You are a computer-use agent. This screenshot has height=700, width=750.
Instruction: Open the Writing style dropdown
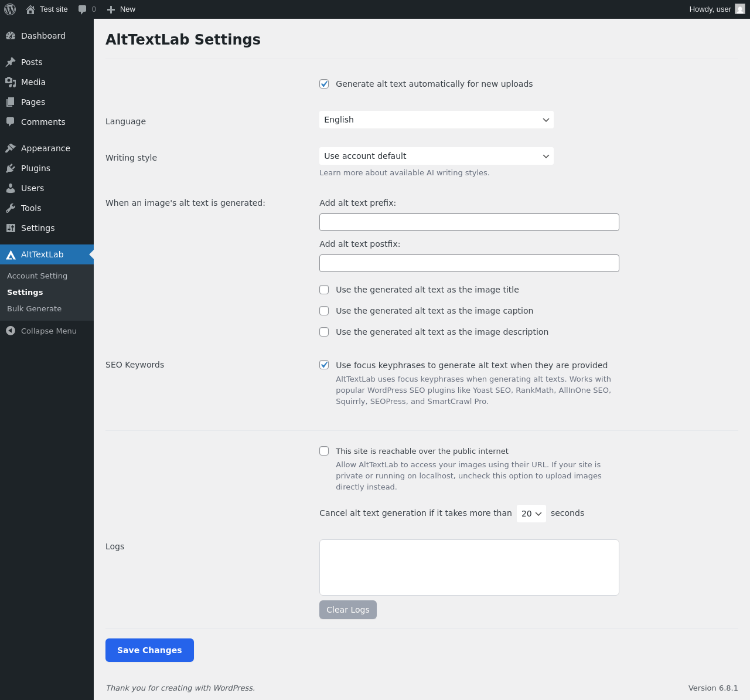coord(437,156)
